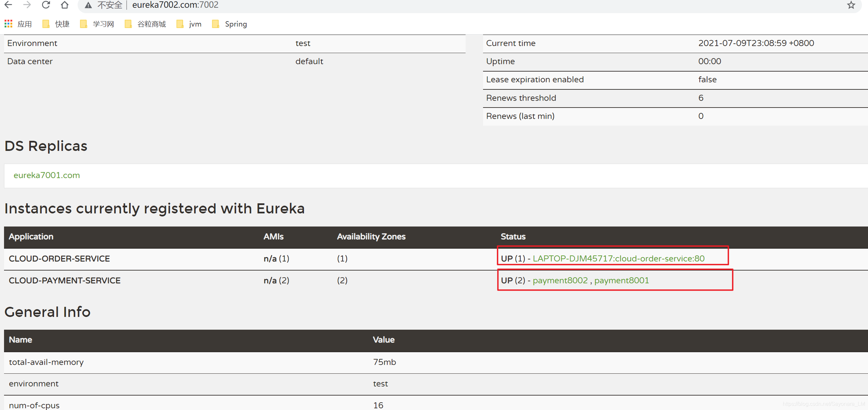The height and width of the screenshot is (410, 868).
Task: Bookmark this page with the star icon
Action: [851, 5]
